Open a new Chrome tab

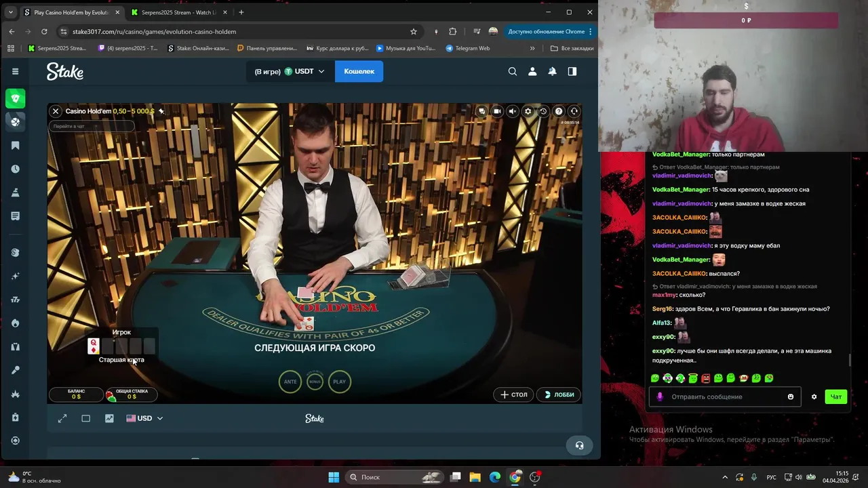(241, 12)
